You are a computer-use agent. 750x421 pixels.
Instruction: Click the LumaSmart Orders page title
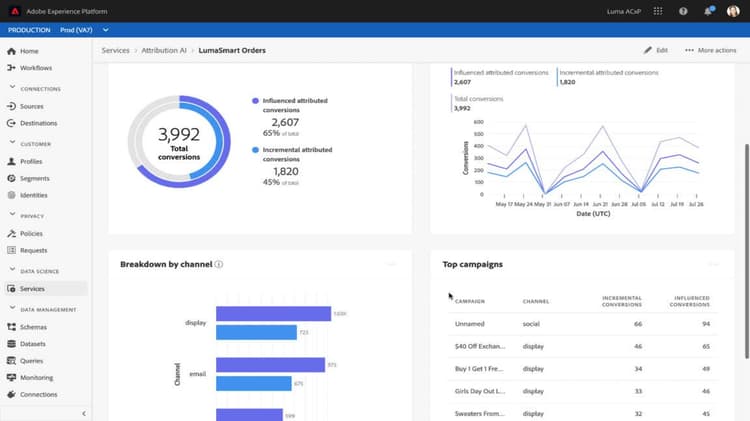point(232,50)
